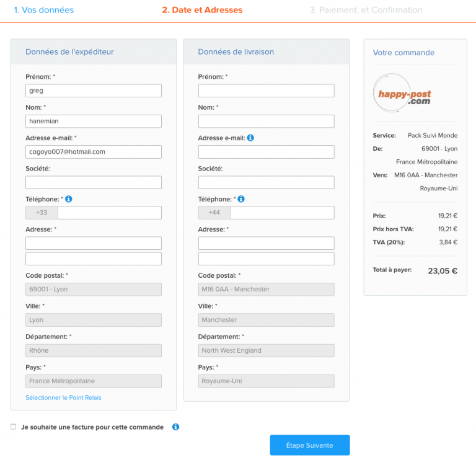Screen dimensions: 476x465
Task: Click info icon next to sender Téléphone
Action: [69, 199]
